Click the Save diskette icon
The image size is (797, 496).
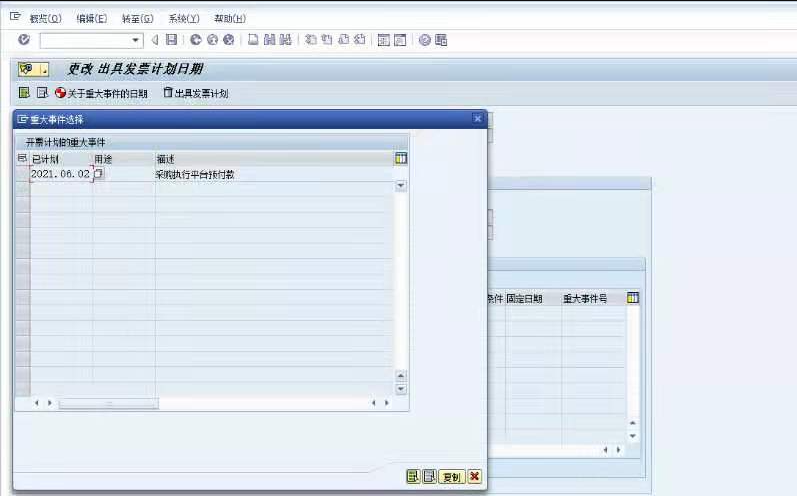(172, 40)
